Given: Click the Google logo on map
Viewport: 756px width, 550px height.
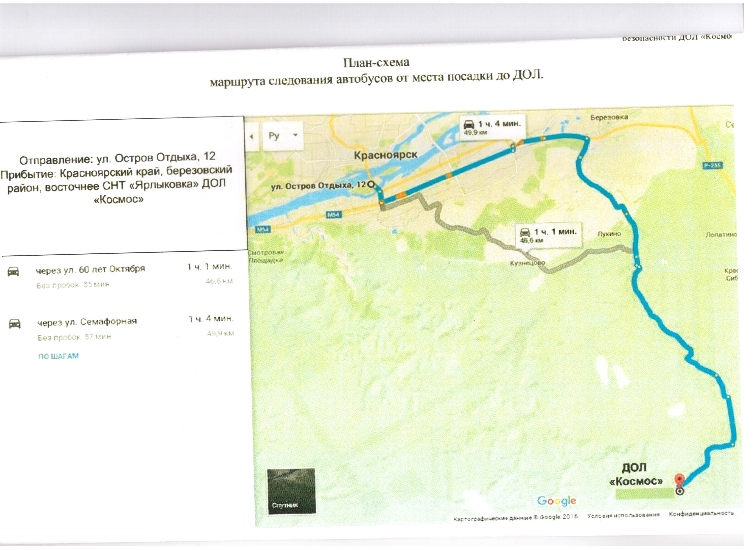Looking at the screenshot, I should click(x=556, y=501).
